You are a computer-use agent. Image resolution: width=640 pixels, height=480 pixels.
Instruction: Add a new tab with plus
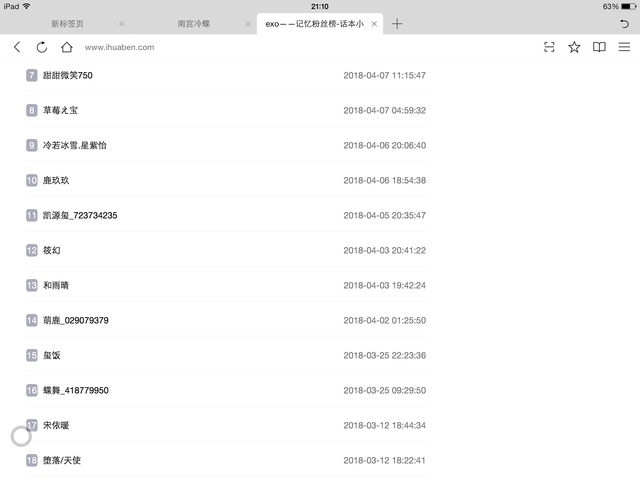point(397,24)
